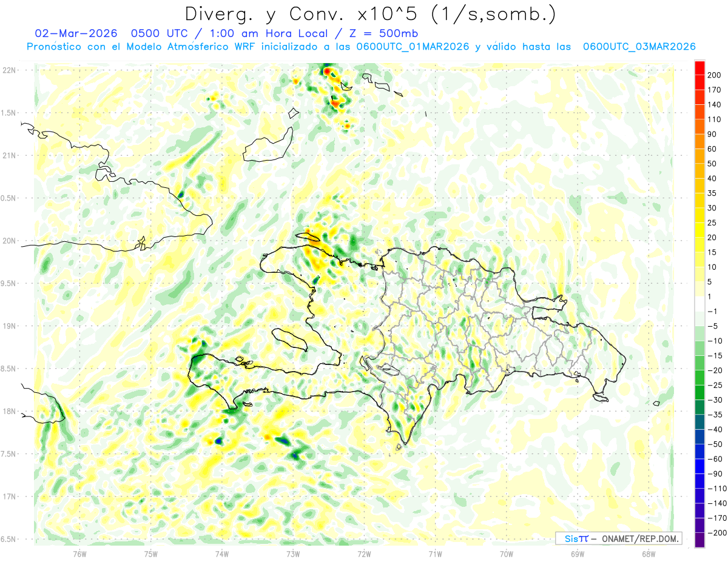Click the '-1' colorbar value
Image resolution: width=728 pixels, height=562 pixels.
tap(713, 312)
